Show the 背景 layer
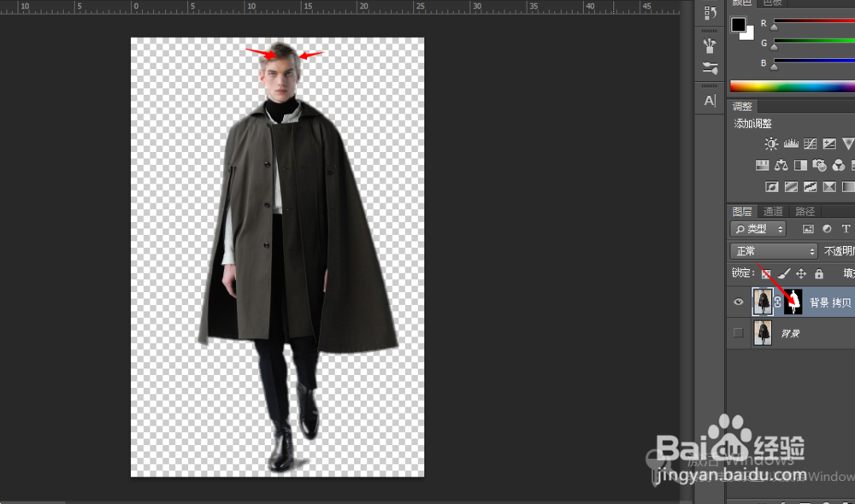 739,333
